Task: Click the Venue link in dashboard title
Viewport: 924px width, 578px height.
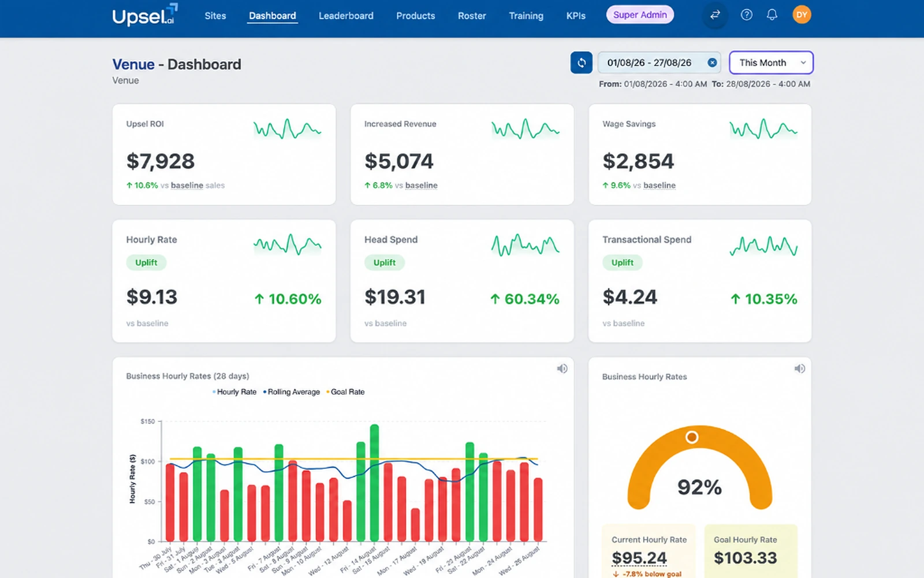Action: click(x=133, y=64)
